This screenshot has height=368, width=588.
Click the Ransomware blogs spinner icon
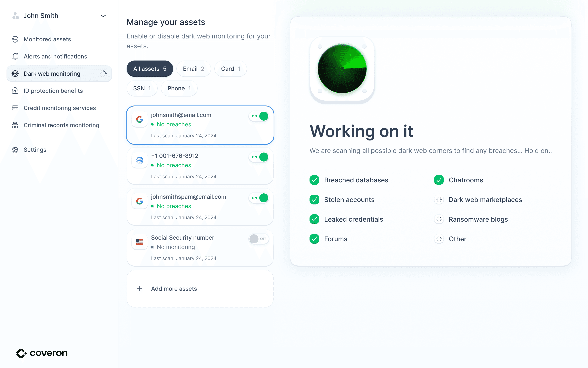439,219
